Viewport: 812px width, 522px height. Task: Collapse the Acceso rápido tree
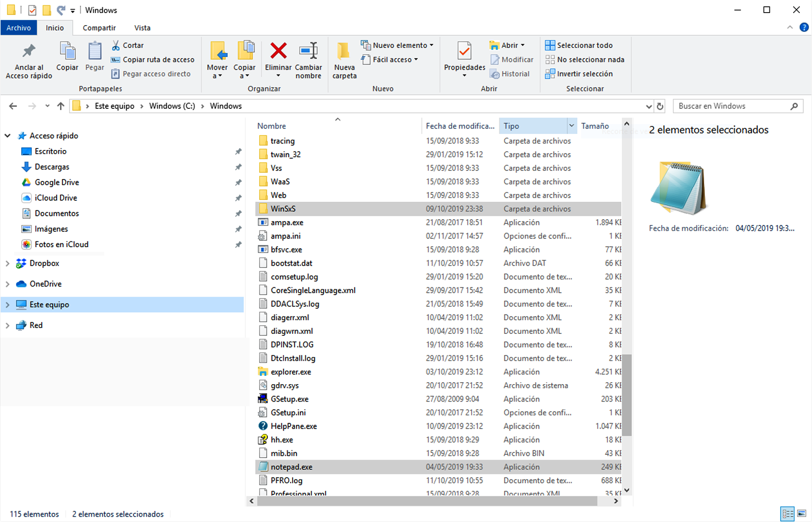pyautogui.click(x=7, y=136)
